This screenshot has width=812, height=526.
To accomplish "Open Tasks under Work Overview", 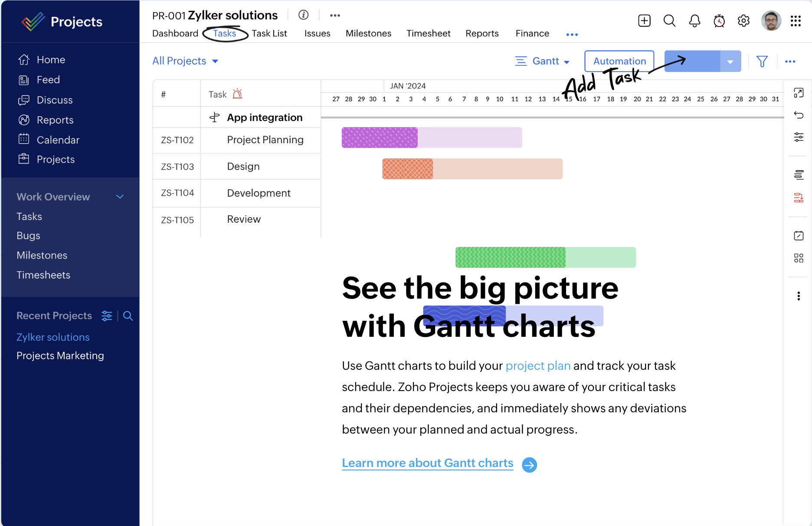I will (x=29, y=217).
